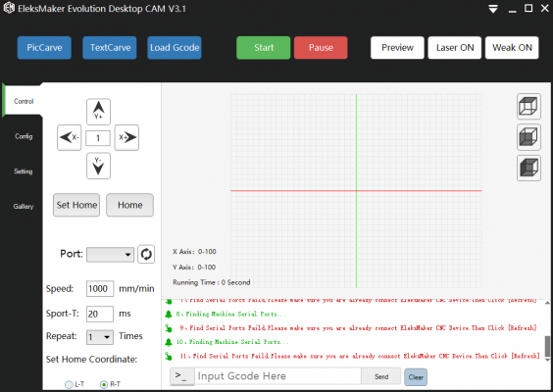Screen dimensions: 553x392
Task: Open TextCarve
Action: (x=110, y=48)
